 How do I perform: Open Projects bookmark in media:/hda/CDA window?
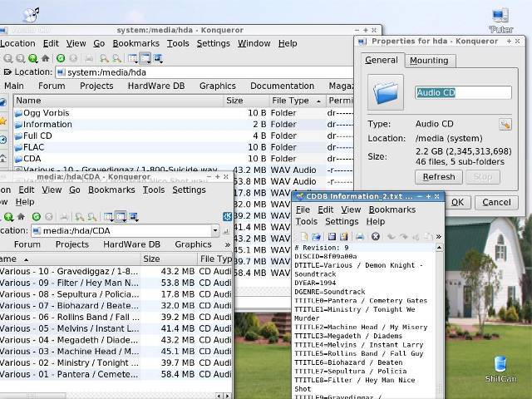click(72, 244)
